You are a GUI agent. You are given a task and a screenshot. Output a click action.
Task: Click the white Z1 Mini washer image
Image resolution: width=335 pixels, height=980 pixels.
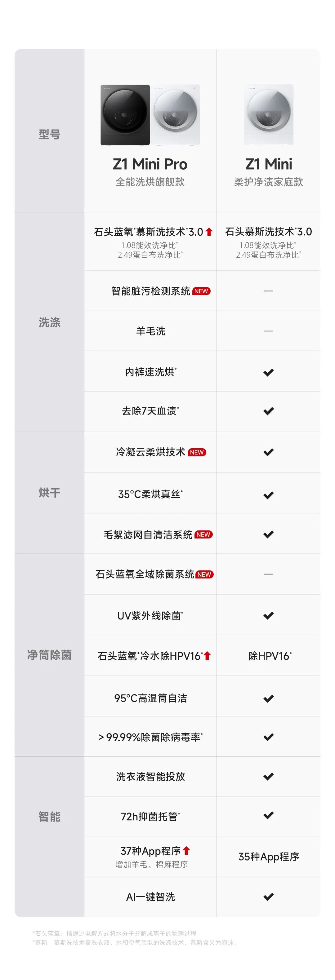(x=269, y=114)
